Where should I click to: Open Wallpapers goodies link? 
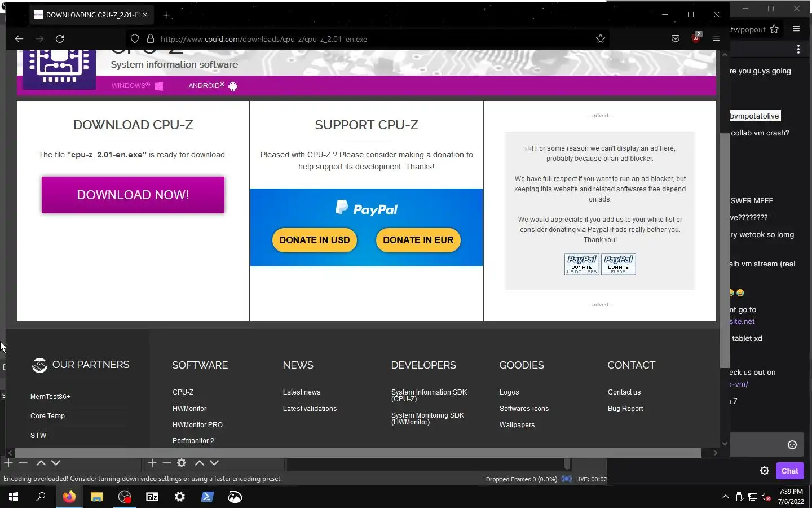click(x=517, y=425)
